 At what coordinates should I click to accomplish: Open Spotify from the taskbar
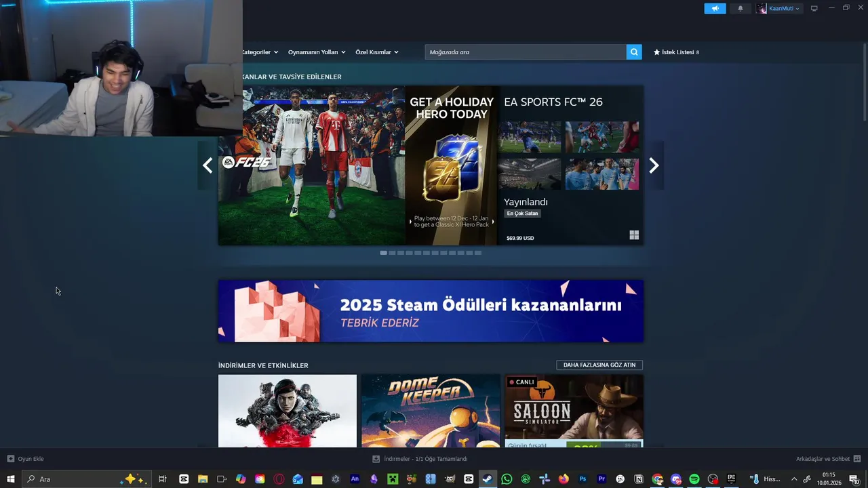(694, 479)
